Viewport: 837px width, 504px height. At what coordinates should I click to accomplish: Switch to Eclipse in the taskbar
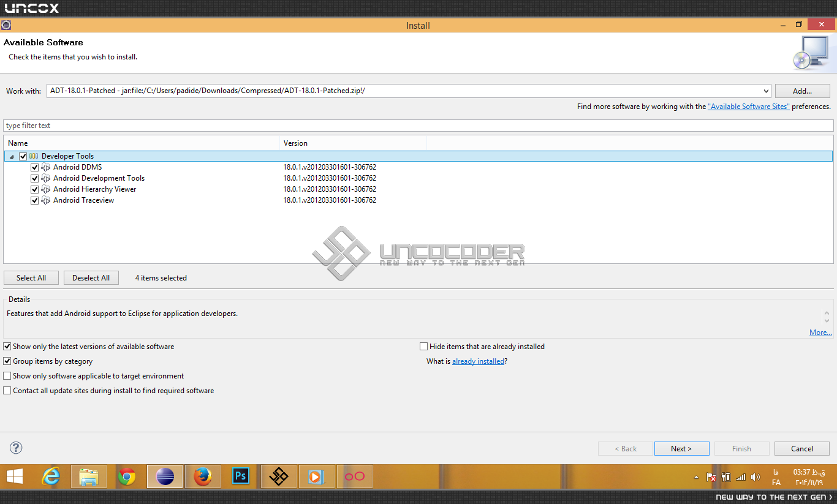tap(165, 476)
